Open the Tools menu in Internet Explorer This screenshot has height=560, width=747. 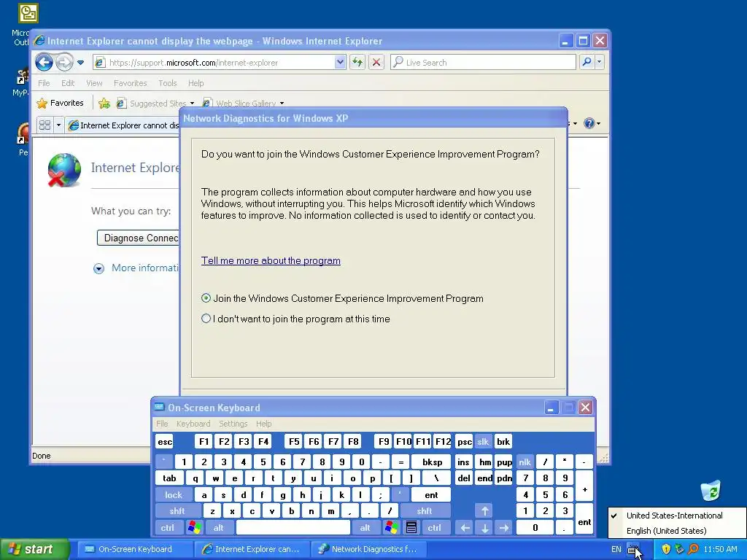tap(167, 83)
